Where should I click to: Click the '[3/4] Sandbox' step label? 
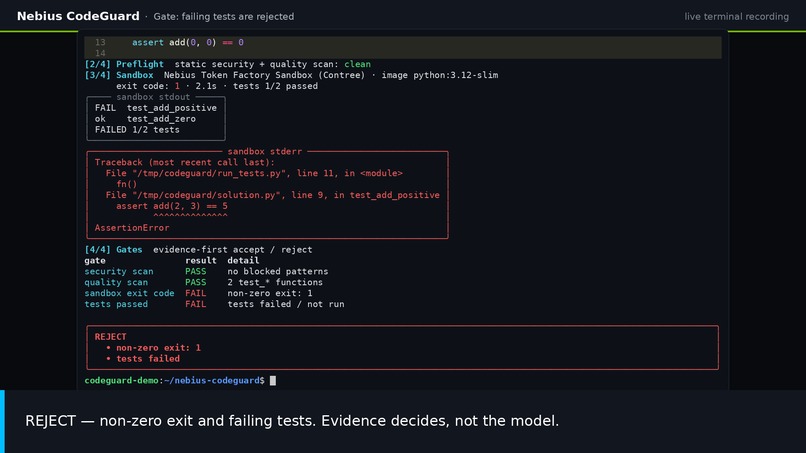click(x=119, y=75)
